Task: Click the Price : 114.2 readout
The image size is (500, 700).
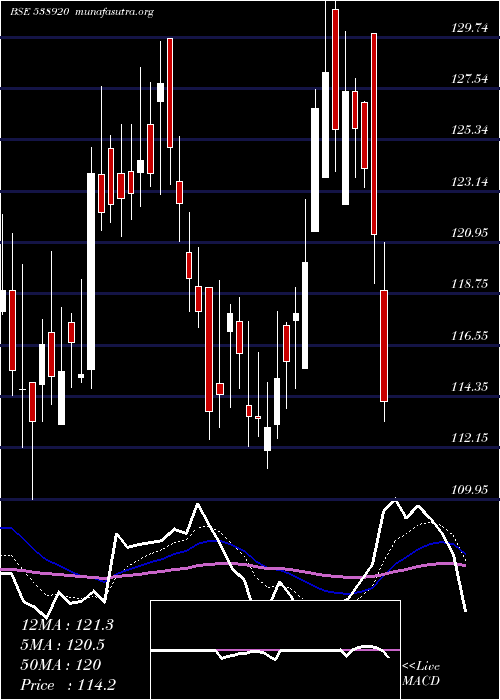Action: (x=70, y=685)
